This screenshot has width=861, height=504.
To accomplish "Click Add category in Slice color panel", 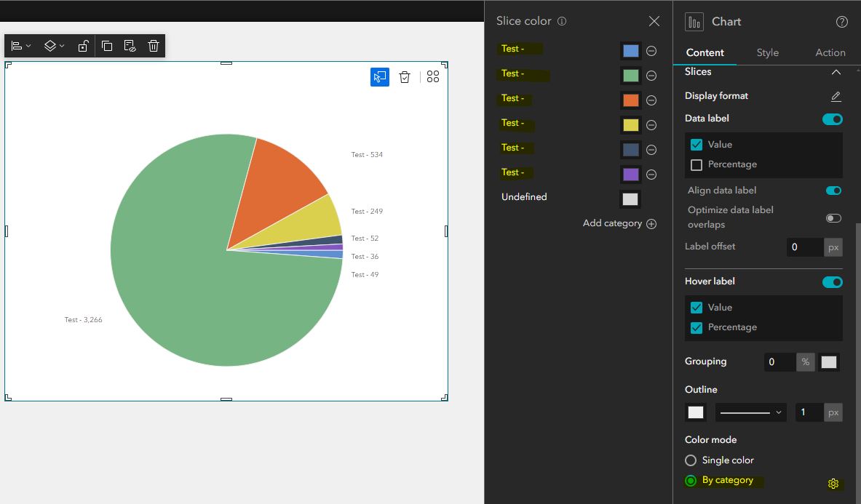I will click(x=619, y=223).
